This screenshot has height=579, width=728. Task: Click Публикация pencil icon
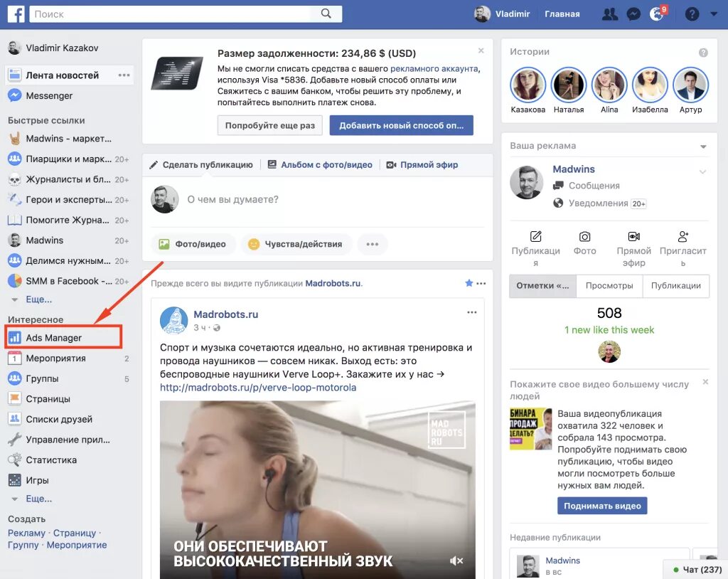(536, 237)
